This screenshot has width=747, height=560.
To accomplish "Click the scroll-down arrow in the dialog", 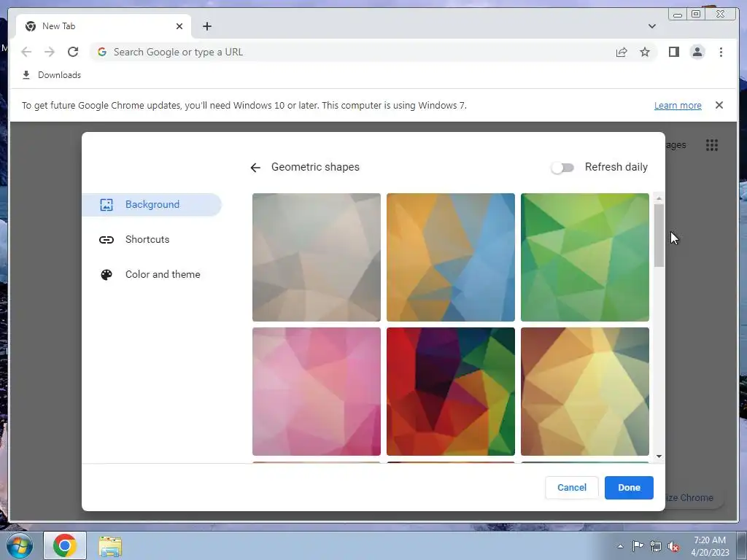I will (x=659, y=456).
